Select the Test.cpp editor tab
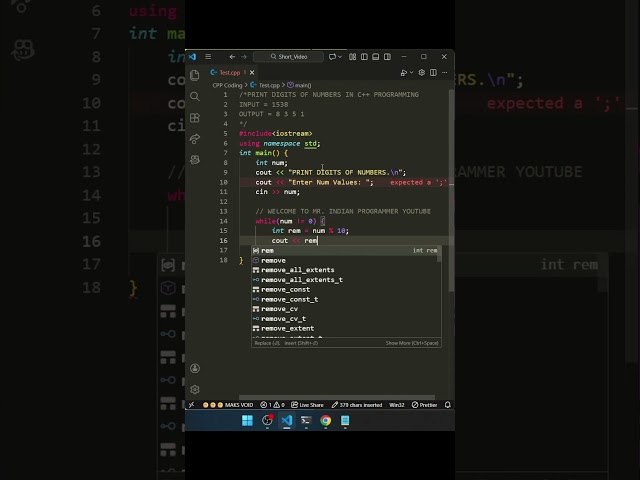This screenshot has width=640, height=480. point(229,73)
